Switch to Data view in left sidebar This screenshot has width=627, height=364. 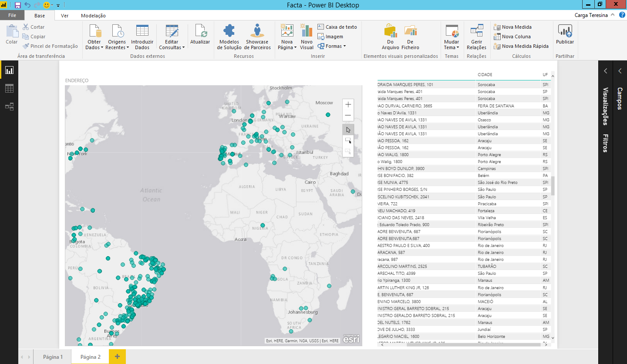pyautogui.click(x=9, y=88)
